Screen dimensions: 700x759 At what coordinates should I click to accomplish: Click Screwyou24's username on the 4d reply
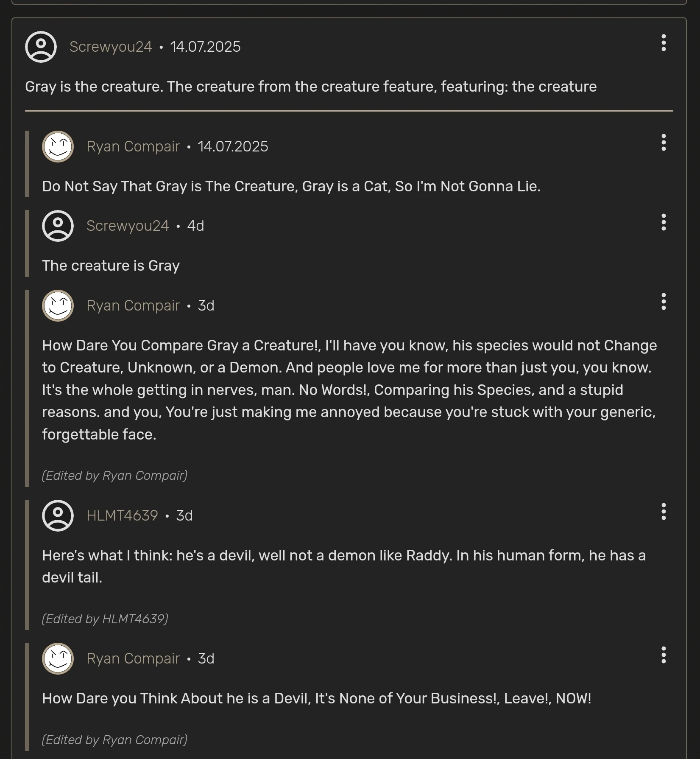tap(128, 226)
